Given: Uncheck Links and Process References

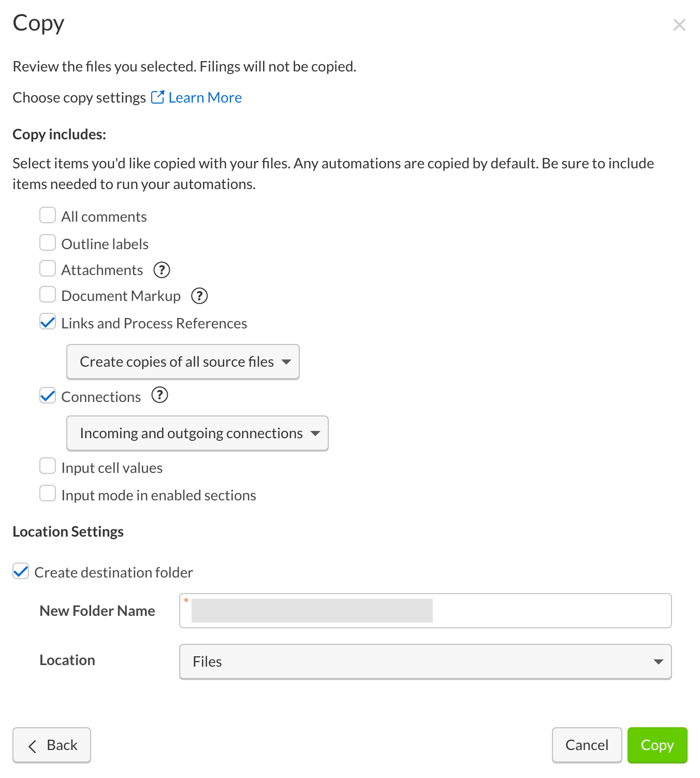Looking at the screenshot, I should coord(48,322).
